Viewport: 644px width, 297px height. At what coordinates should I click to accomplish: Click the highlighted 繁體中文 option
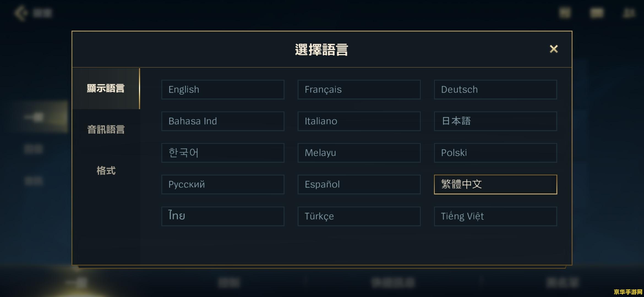point(495,185)
